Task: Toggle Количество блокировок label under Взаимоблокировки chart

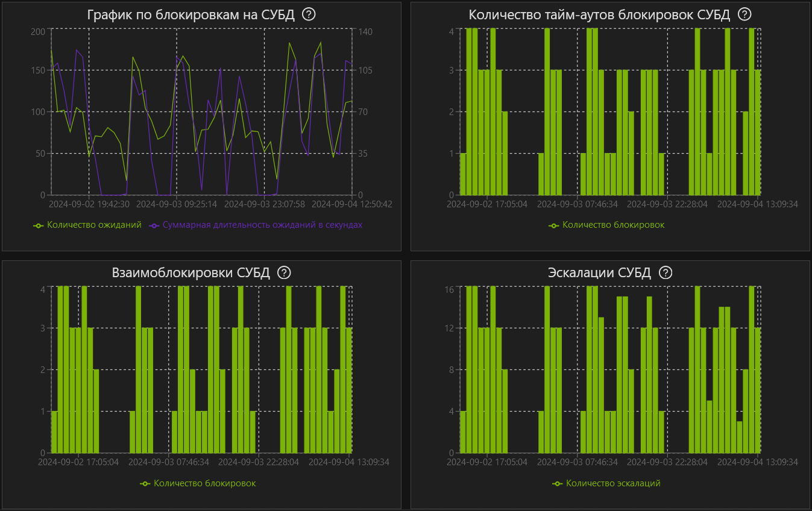Action: (204, 483)
